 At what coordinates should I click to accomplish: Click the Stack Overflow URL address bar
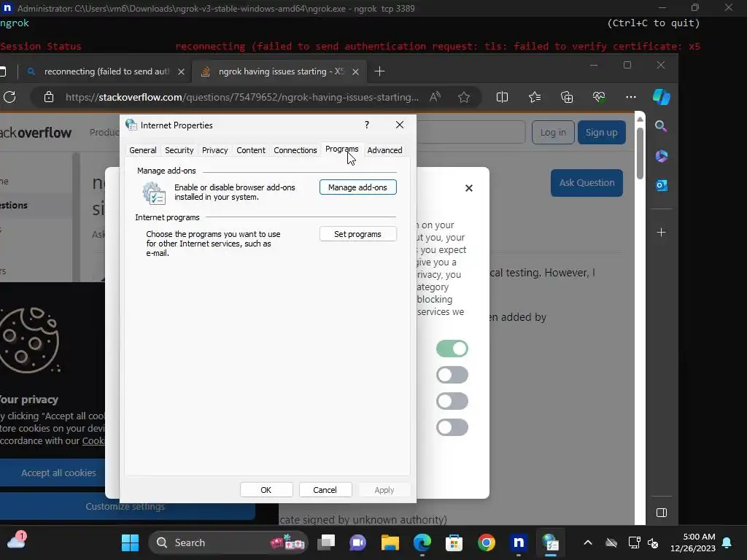(242, 97)
